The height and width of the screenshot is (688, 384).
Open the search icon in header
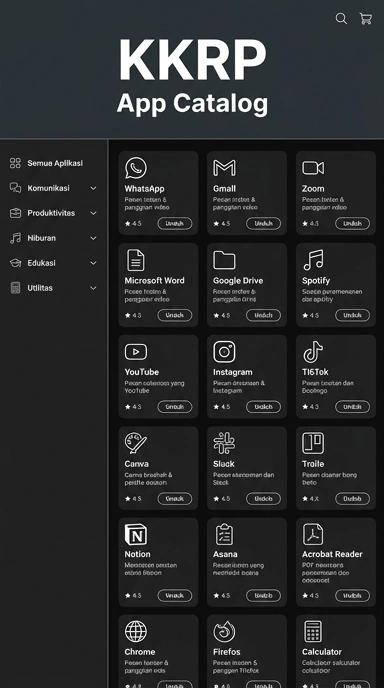click(x=341, y=18)
